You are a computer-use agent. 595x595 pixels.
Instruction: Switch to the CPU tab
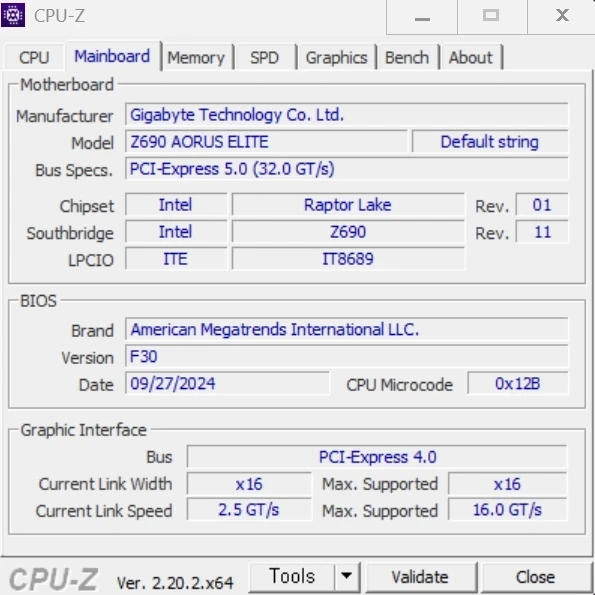point(34,58)
